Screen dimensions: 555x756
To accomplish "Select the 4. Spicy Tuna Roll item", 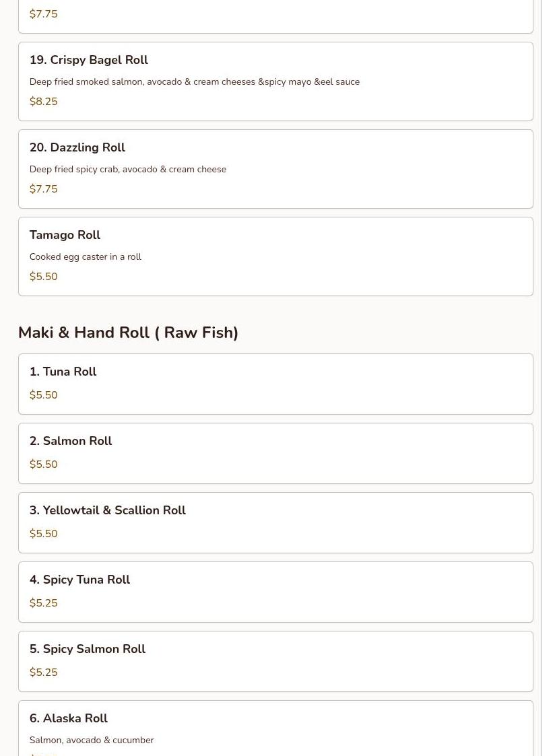I will point(275,592).
